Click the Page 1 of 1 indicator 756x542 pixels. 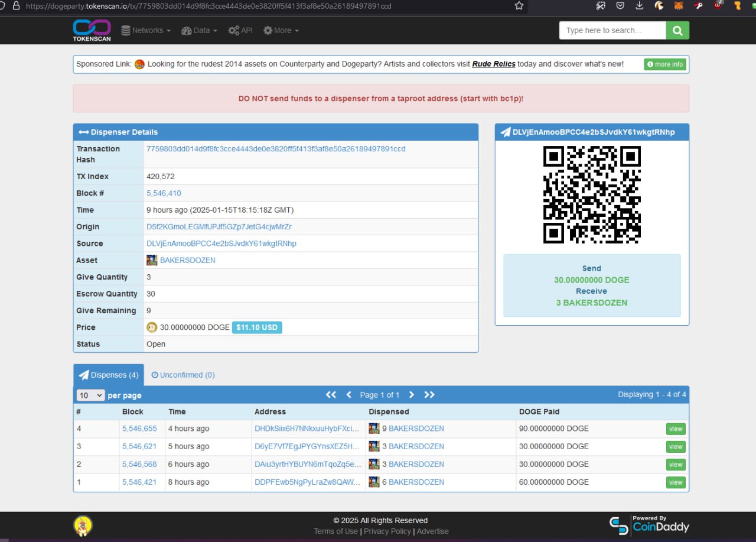(380, 395)
